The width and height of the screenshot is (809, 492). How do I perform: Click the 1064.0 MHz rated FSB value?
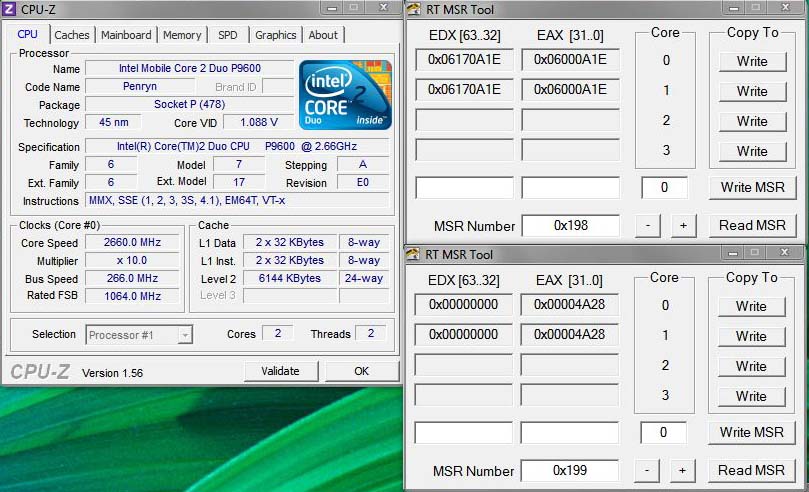tap(132, 296)
